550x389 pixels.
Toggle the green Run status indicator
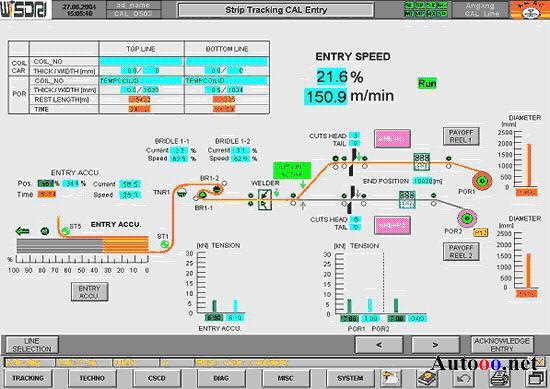[427, 83]
